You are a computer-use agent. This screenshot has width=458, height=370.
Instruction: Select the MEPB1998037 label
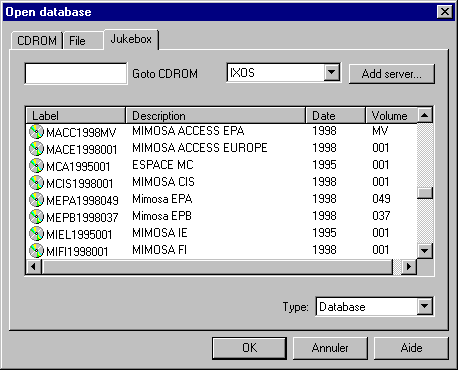pos(82,218)
